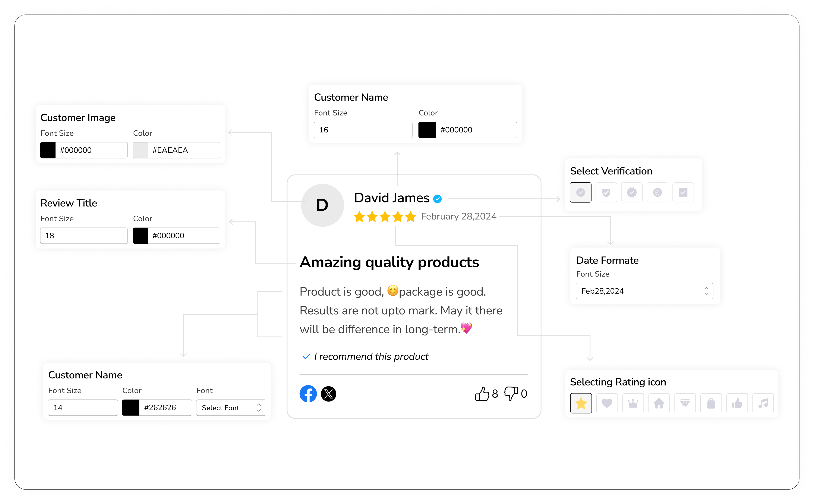Screen dimensions: 814x504
Task: Share the review on X
Action: [x=329, y=394]
